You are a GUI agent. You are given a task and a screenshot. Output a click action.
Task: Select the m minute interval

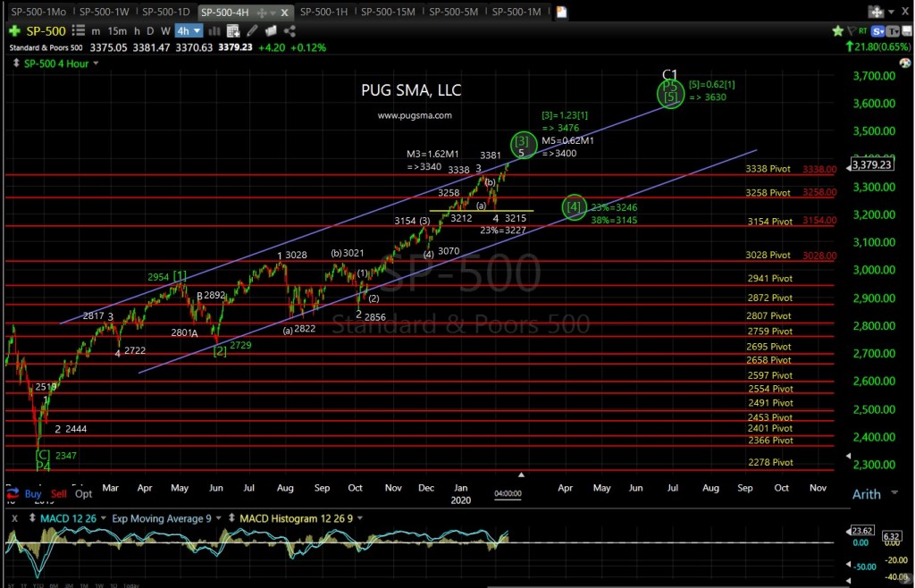point(96,31)
